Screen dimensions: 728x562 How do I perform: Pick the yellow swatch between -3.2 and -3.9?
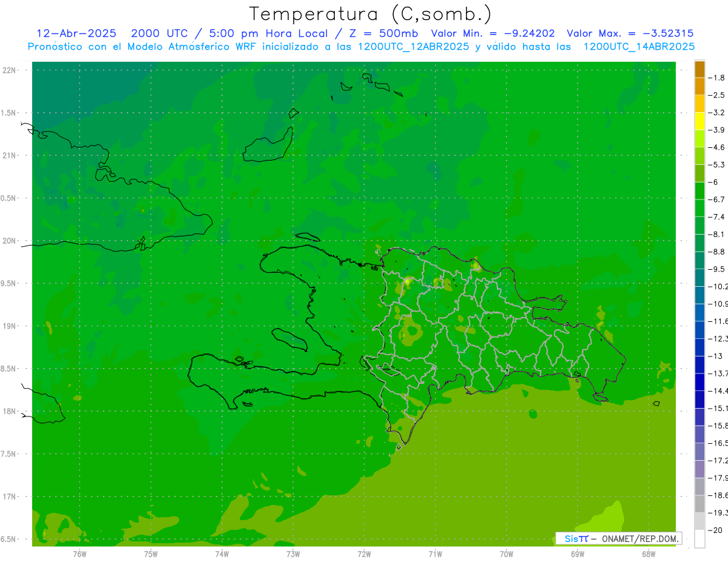(699, 121)
